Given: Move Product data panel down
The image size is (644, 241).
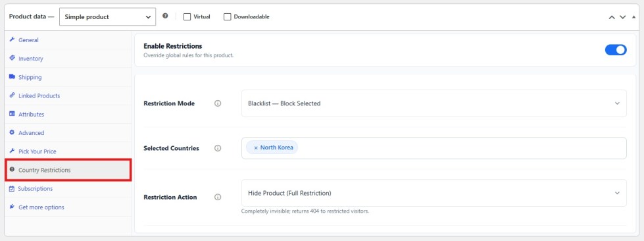Looking at the screenshot, I should 623,17.
